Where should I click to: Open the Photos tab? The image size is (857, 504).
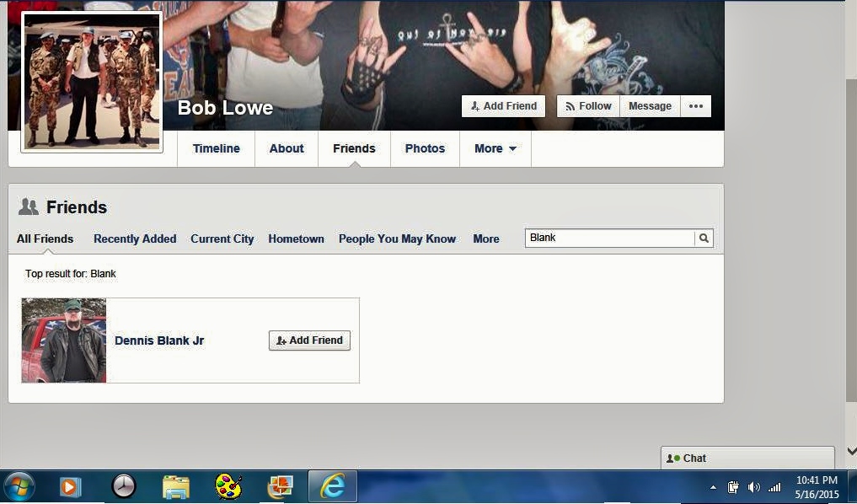point(425,148)
